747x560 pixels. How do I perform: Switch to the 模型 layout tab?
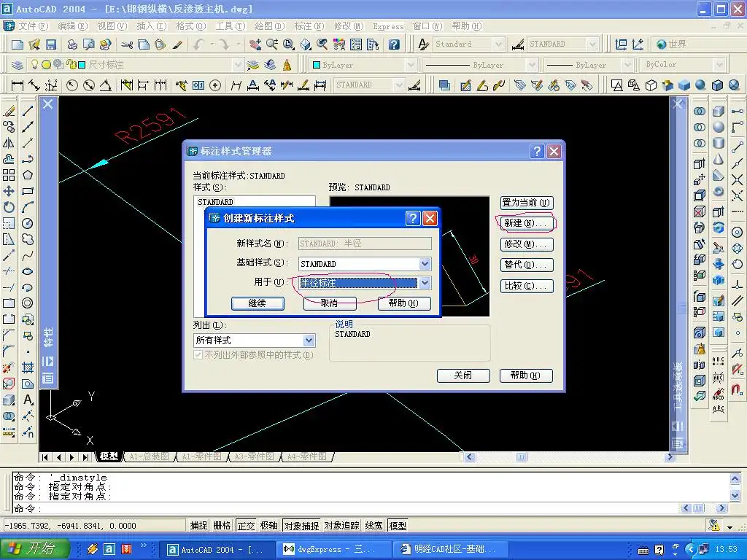[109, 456]
